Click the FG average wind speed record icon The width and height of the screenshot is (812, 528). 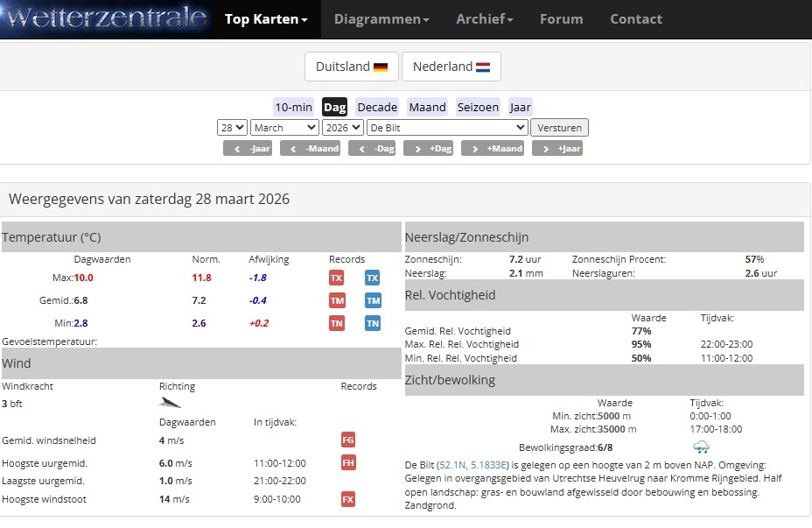pos(348,440)
